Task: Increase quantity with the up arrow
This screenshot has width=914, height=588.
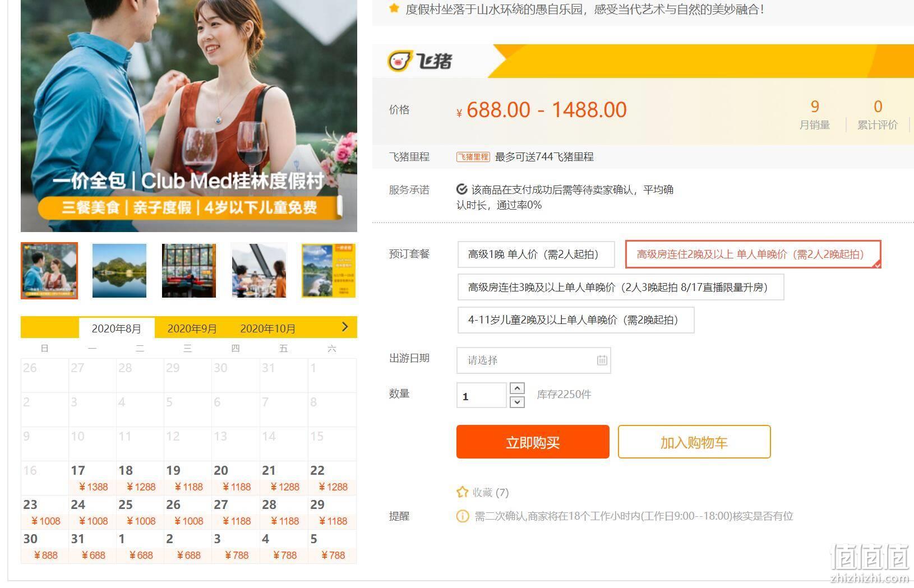Action: tap(517, 388)
